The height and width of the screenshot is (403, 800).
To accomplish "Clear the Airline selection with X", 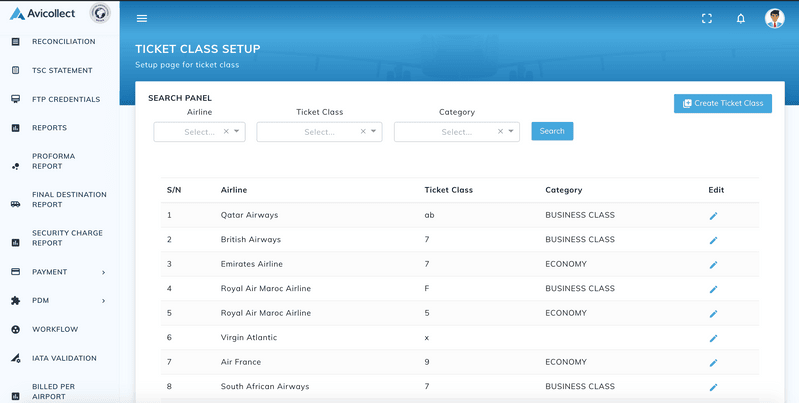I will coord(226,132).
